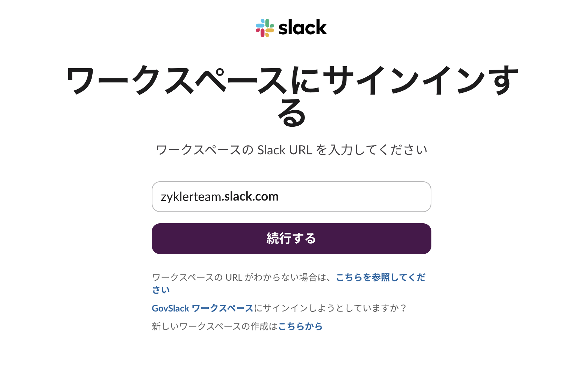Click the text にサインインしようとしていますか？
Viewport: 588px width, 378px height.
pos(330,308)
